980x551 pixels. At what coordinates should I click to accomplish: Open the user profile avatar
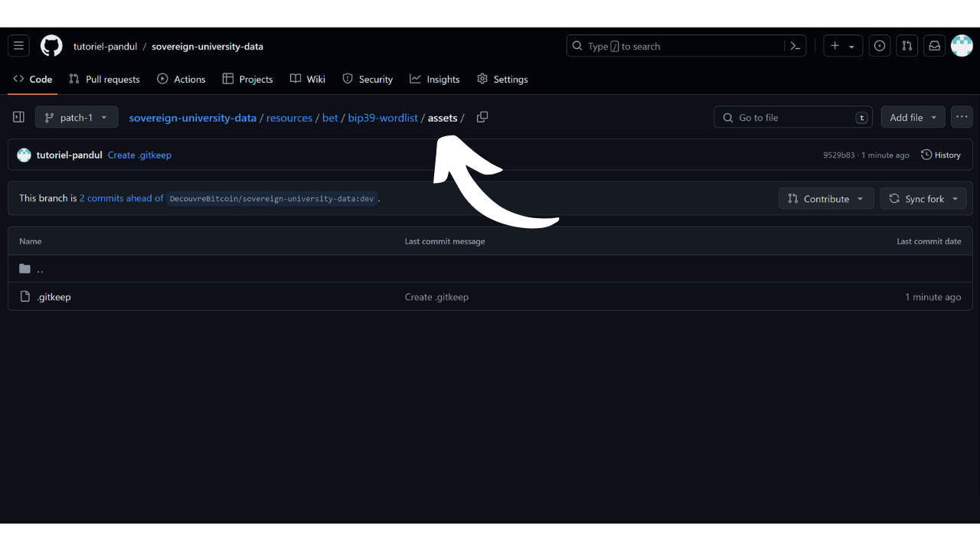tap(962, 46)
